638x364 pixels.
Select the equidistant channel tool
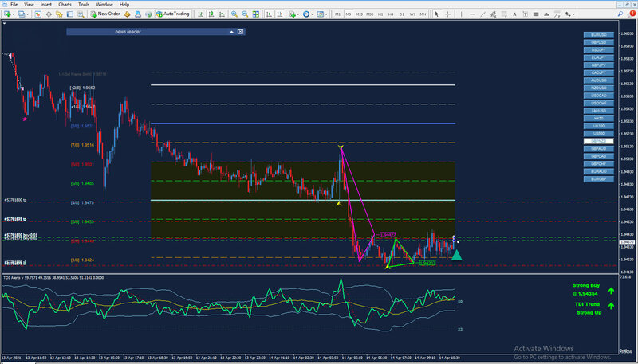click(x=493, y=14)
